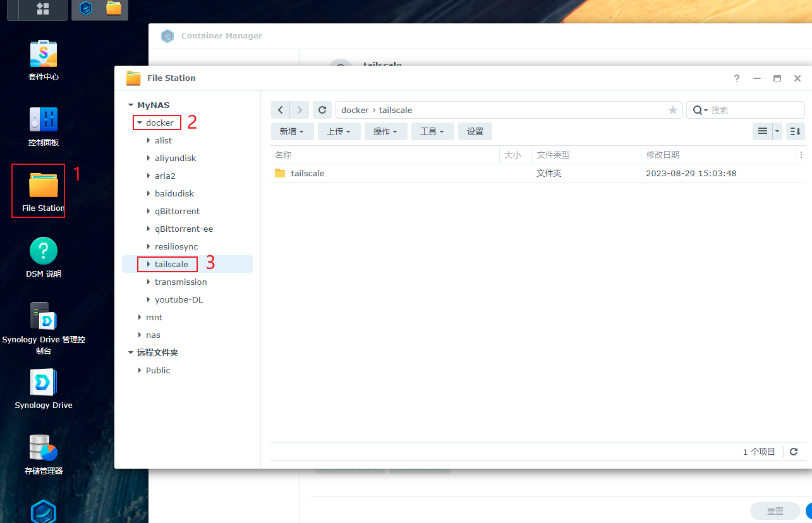
Task: Open File Station help question mark
Action: point(737,78)
